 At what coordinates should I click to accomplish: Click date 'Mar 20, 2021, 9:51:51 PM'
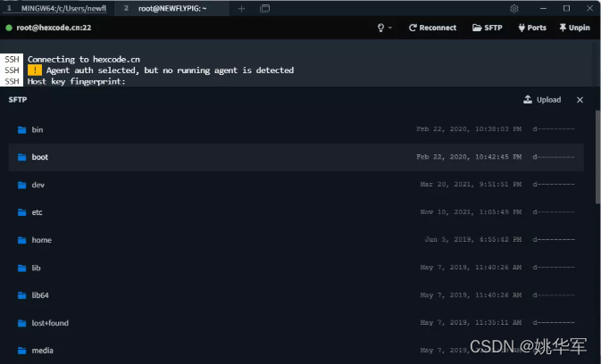471,185
